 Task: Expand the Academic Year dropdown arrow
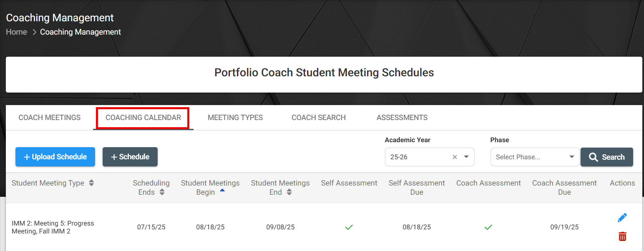pos(466,157)
